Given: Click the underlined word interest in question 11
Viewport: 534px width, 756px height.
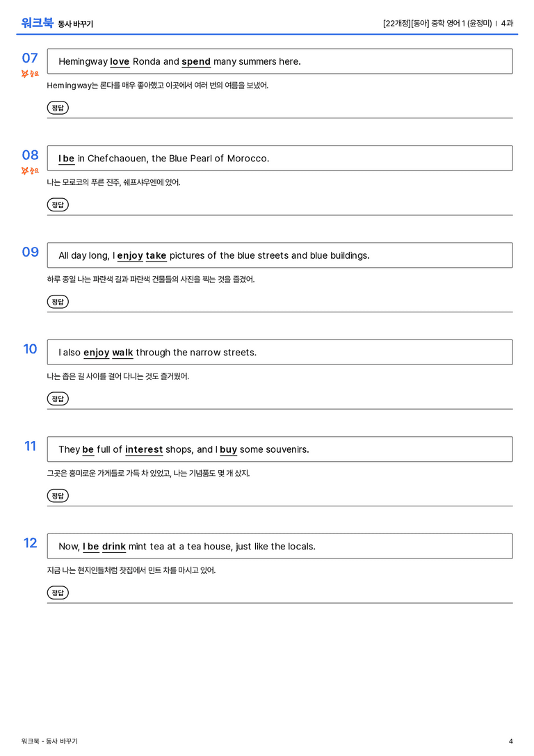Looking at the screenshot, I should click(144, 449).
